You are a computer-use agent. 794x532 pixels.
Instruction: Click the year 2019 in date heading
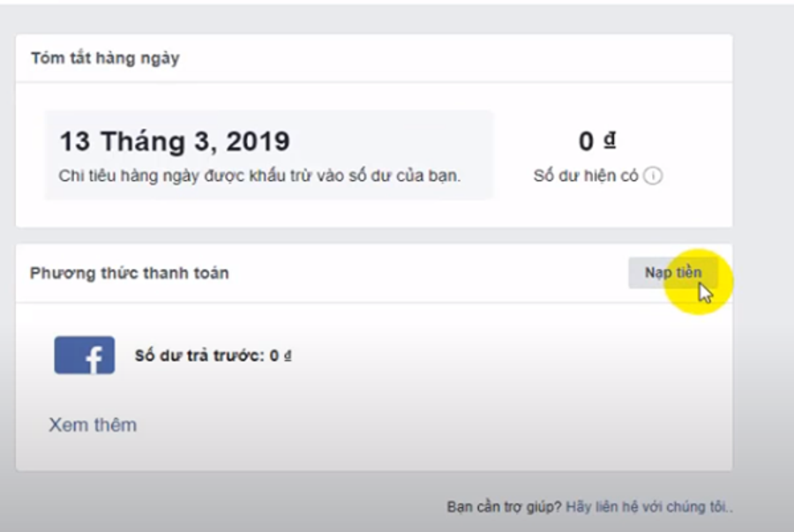pyautogui.click(x=257, y=141)
